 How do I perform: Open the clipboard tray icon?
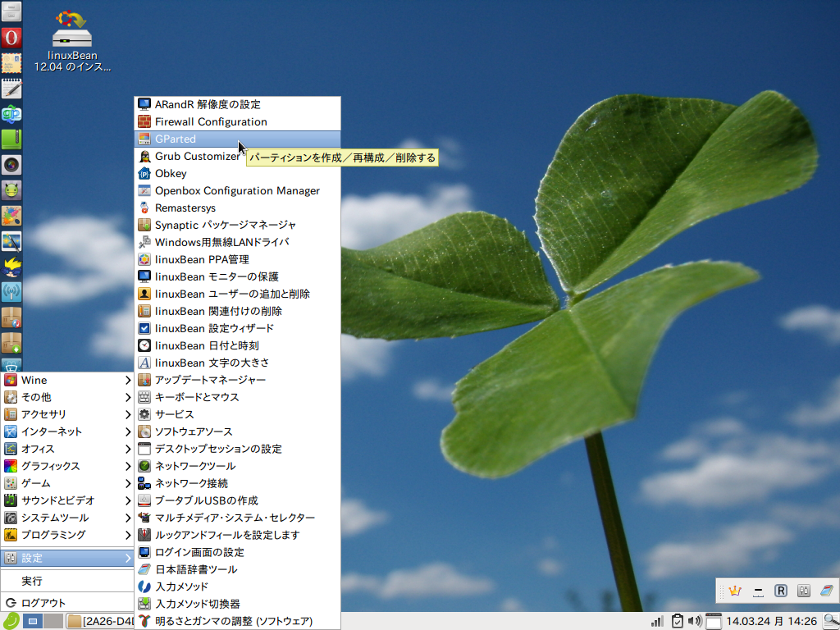[x=677, y=621]
